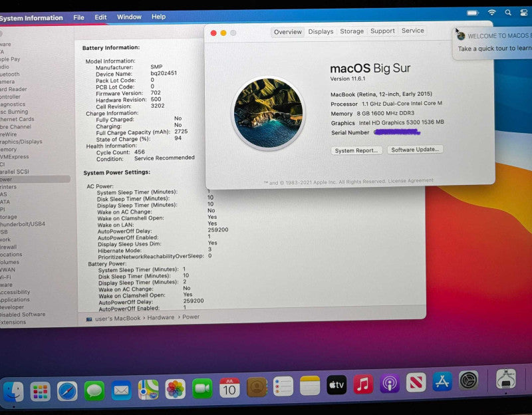
Task: Click the macOS Big Sur artwork
Action: coord(269,113)
